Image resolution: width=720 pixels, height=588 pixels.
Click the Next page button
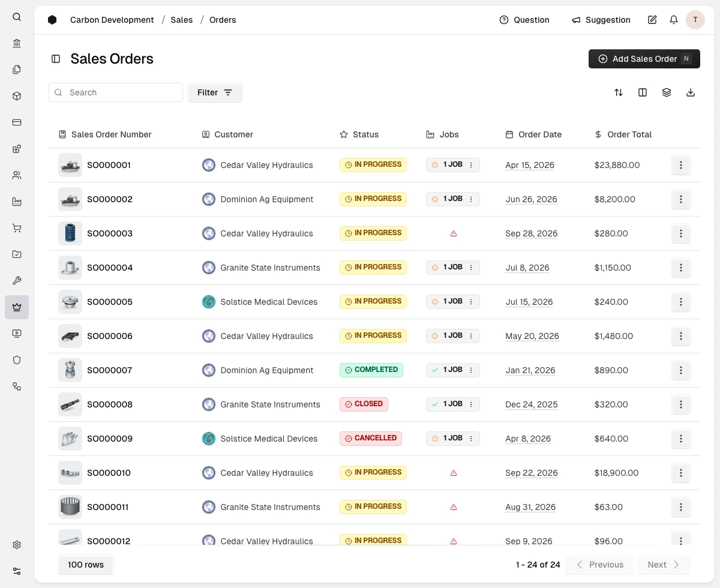coord(664,565)
